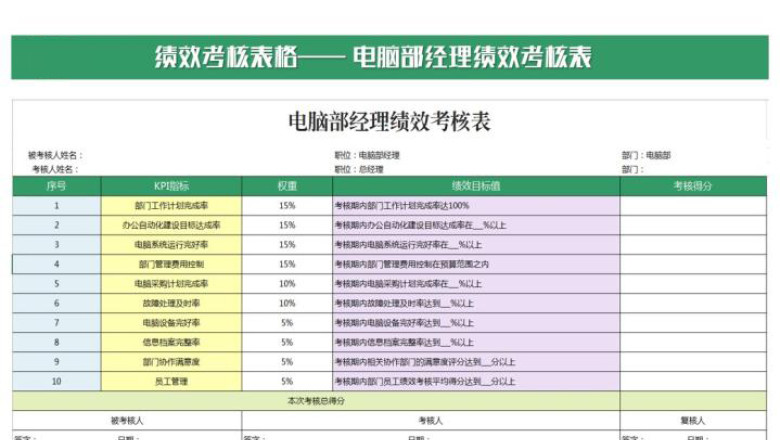The width and height of the screenshot is (780, 440).
Task: Select sequence number 7 cell
Action: 57,323
